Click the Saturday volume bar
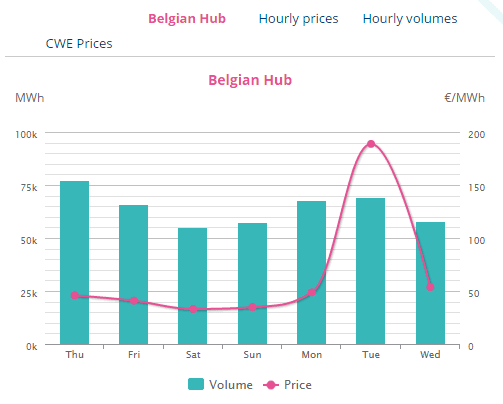This screenshot has height=404, width=503. 193,286
